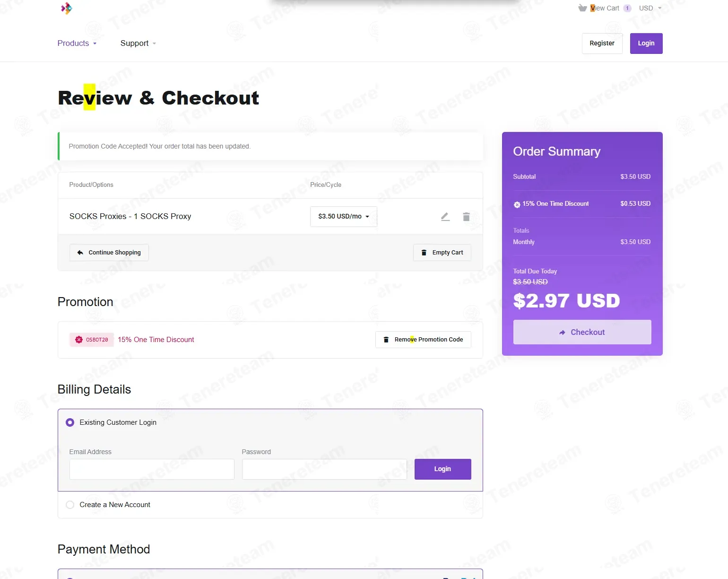Delete SOCKS Proxy item via trash icon
The height and width of the screenshot is (579, 728).
pos(466,217)
